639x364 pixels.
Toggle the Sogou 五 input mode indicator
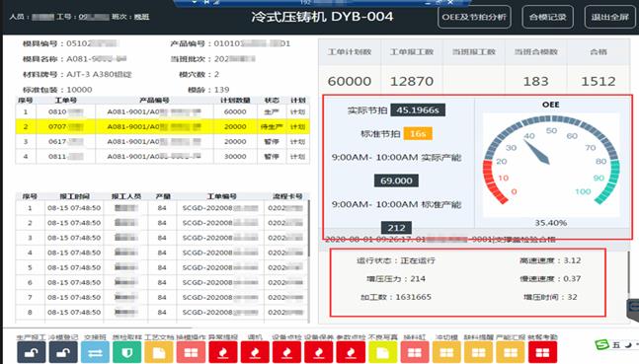[616, 345]
